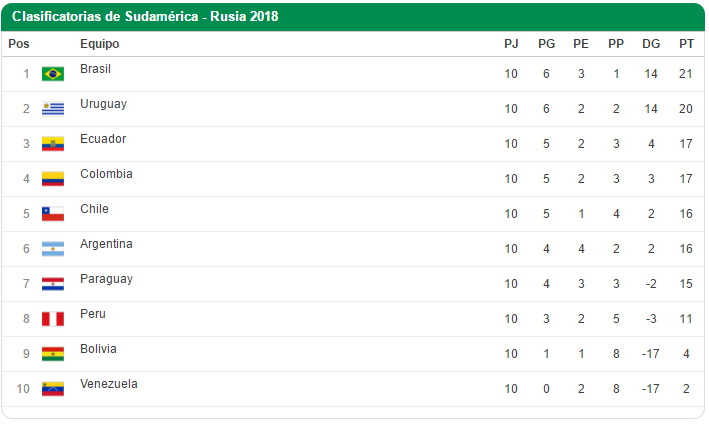The width and height of the screenshot is (709, 426).
Task: Click the Colombia flag icon
Action: coord(53,179)
